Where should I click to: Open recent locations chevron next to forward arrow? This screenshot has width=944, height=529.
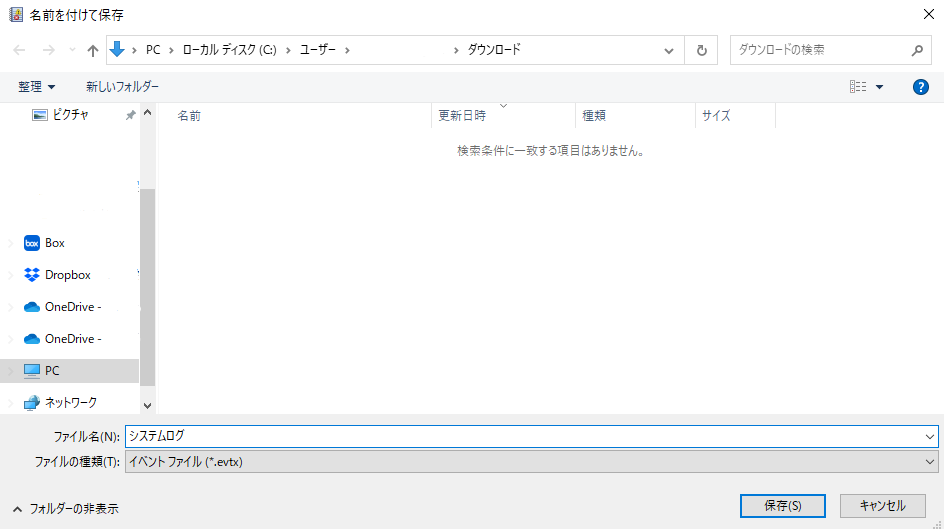72,51
